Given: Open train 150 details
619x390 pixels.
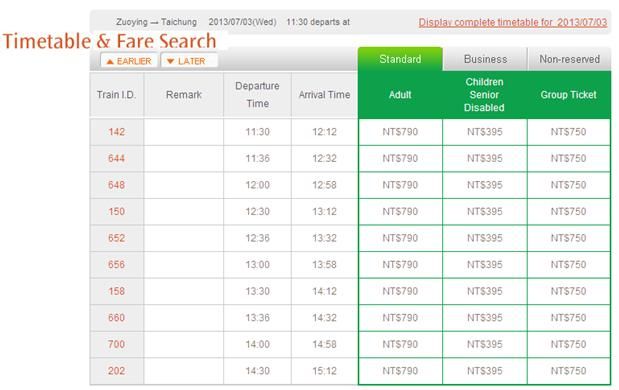Looking at the screenshot, I should 116,212.
